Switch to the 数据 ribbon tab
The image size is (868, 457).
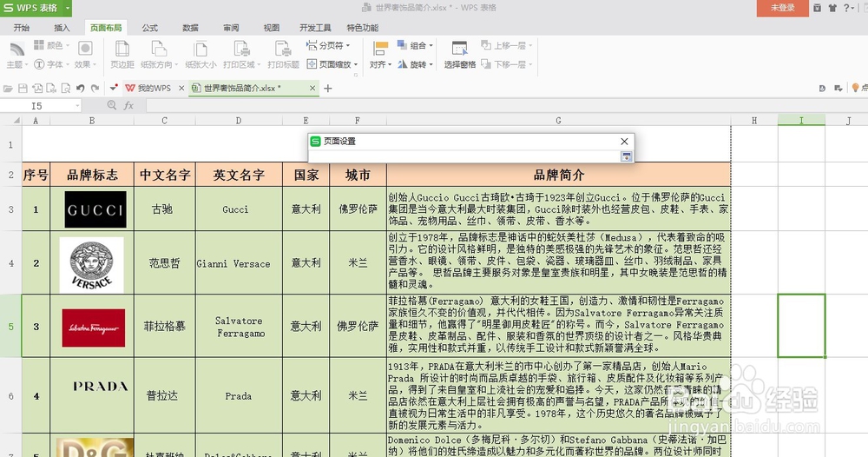point(190,28)
